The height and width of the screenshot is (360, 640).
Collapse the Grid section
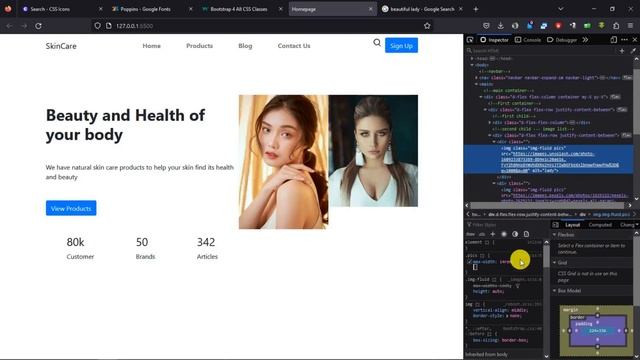point(554,262)
